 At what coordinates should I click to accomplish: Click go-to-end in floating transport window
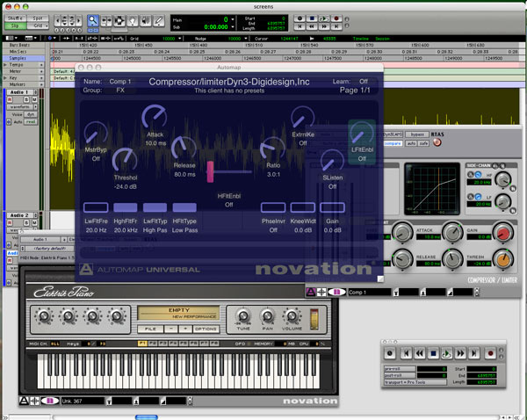(x=474, y=353)
